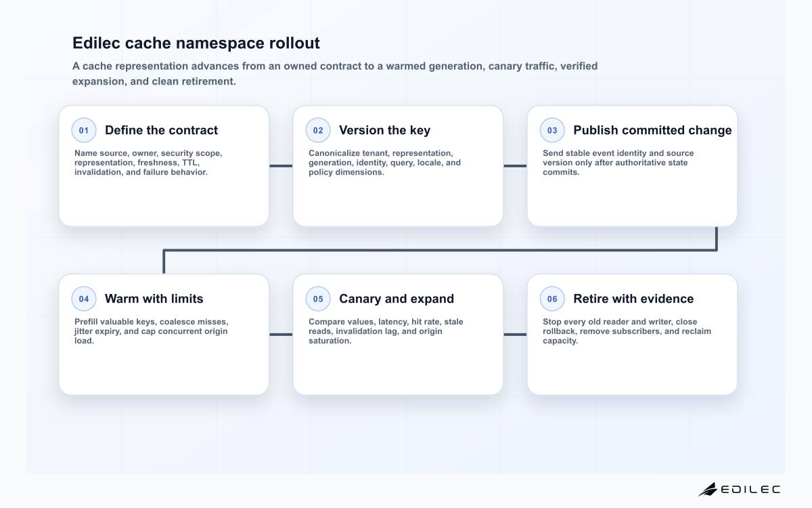This screenshot has width=812, height=508.
Task: Click the 03 step number badge
Action: pos(552,130)
